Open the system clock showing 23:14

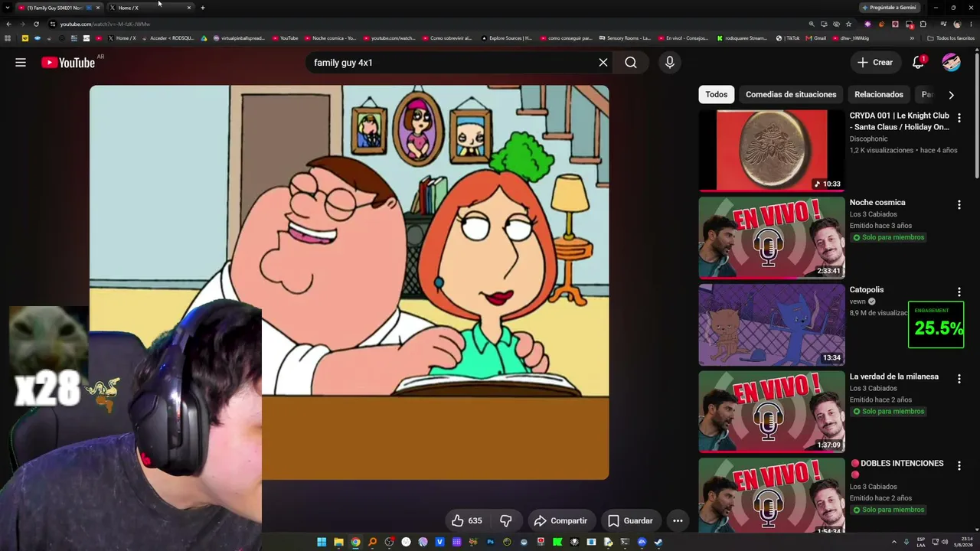(962, 543)
